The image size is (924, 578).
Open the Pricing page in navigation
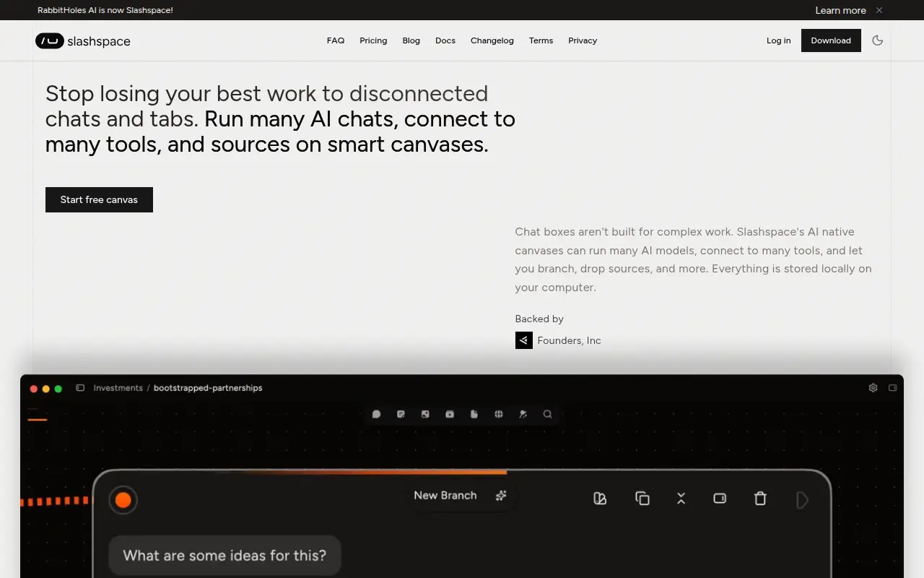point(373,40)
